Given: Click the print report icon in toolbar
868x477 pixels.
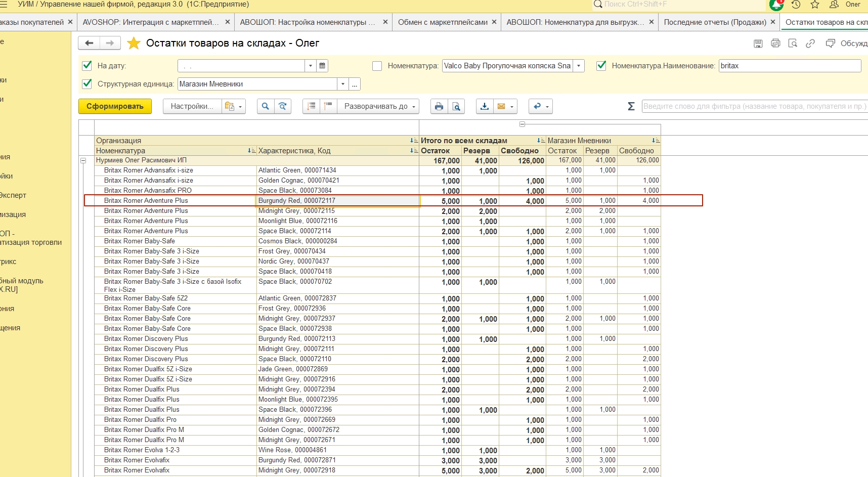Looking at the screenshot, I should 439,106.
